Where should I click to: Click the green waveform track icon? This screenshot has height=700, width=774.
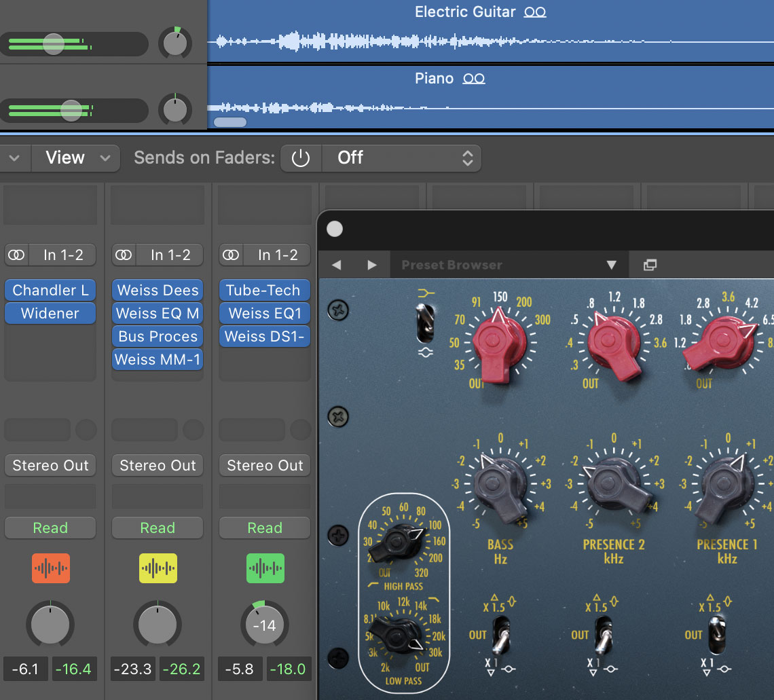265,568
